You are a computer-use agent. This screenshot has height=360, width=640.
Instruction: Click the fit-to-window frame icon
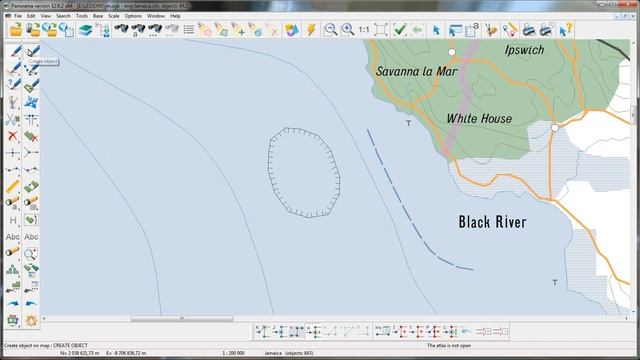[x=380, y=30]
